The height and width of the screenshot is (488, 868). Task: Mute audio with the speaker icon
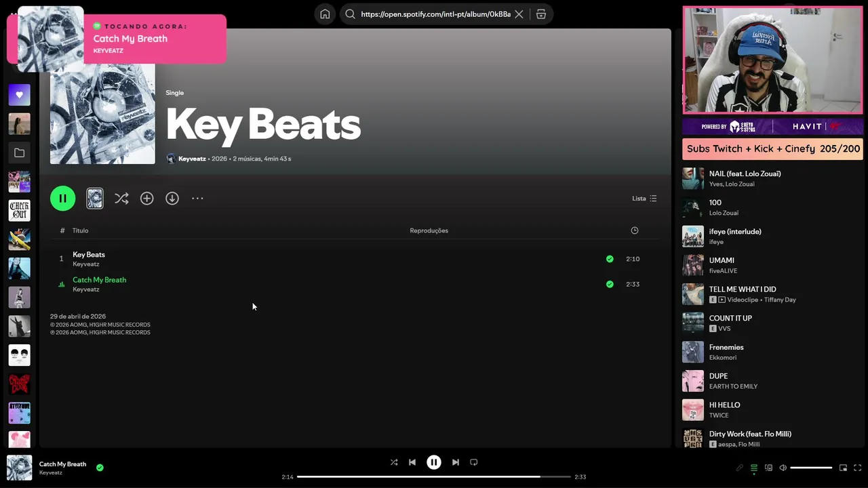pyautogui.click(x=783, y=468)
